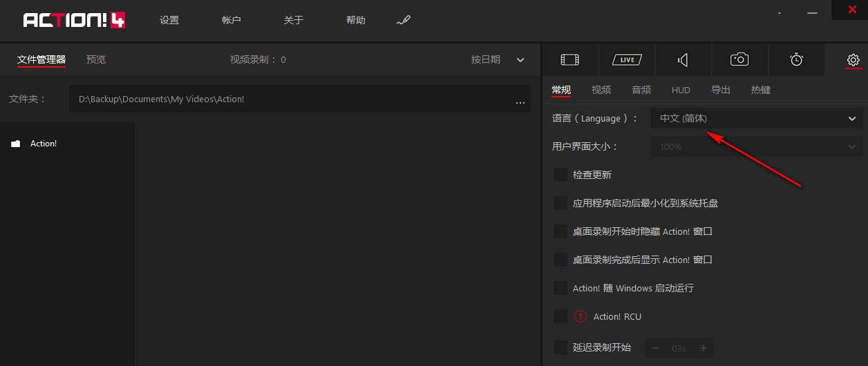Click the 视频录制: 0 counter text
The height and width of the screenshot is (366, 868).
pyautogui.click(x=258, y=59)
